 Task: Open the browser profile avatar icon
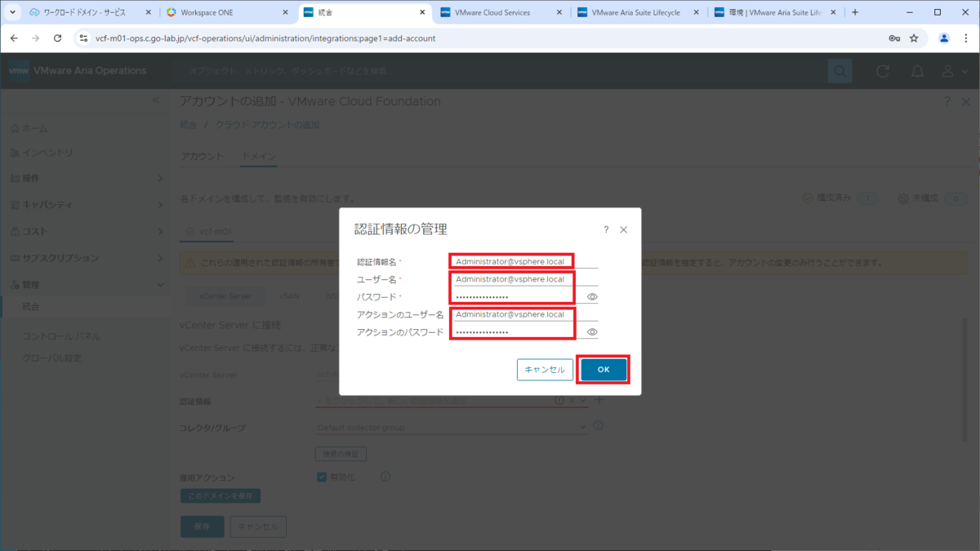(944, 38)
